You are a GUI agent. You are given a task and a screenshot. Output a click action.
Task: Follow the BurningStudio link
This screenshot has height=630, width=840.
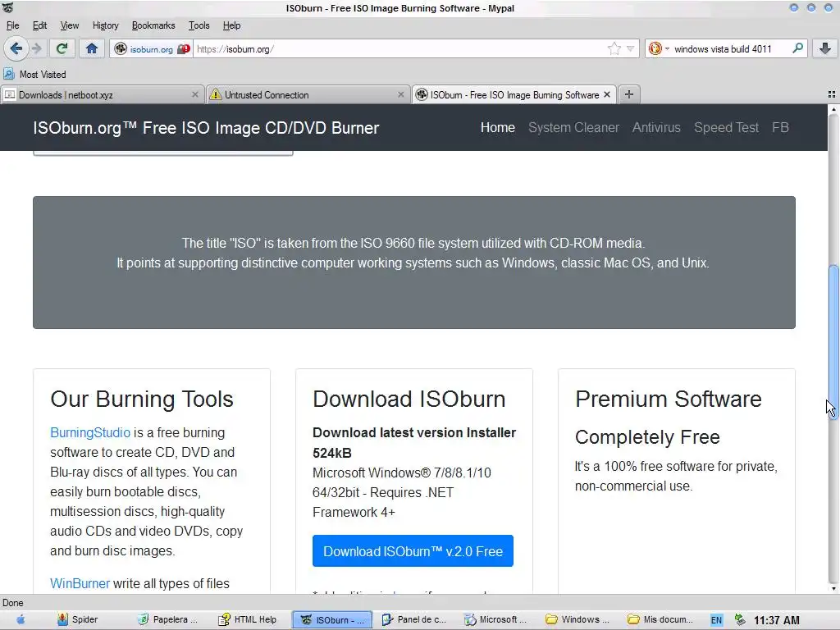(90, 433)
